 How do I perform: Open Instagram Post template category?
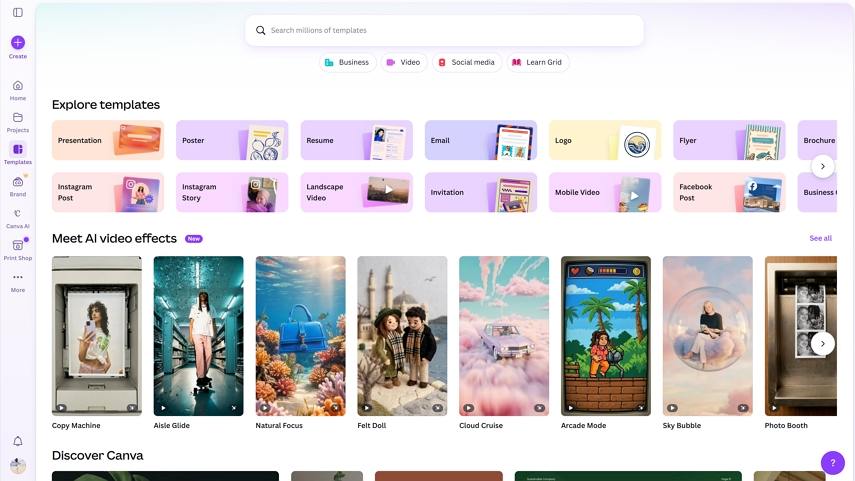pos(108,192)
